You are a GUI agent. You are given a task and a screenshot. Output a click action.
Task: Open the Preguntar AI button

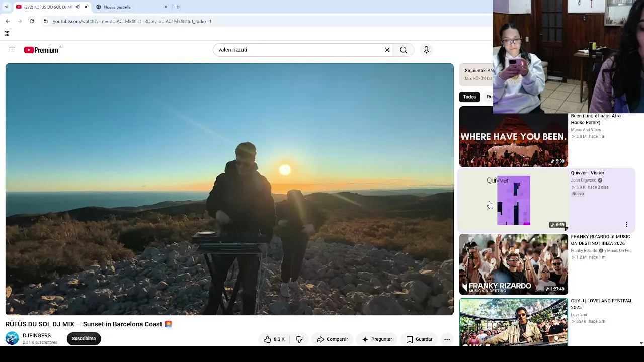[x=377, y=339]
